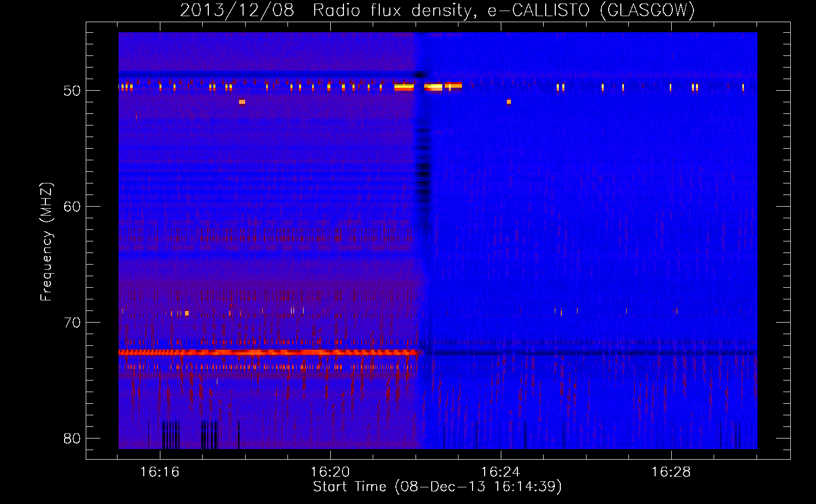
Task: Click the 80 MHz frequency tick label
Action: (72, 438)
